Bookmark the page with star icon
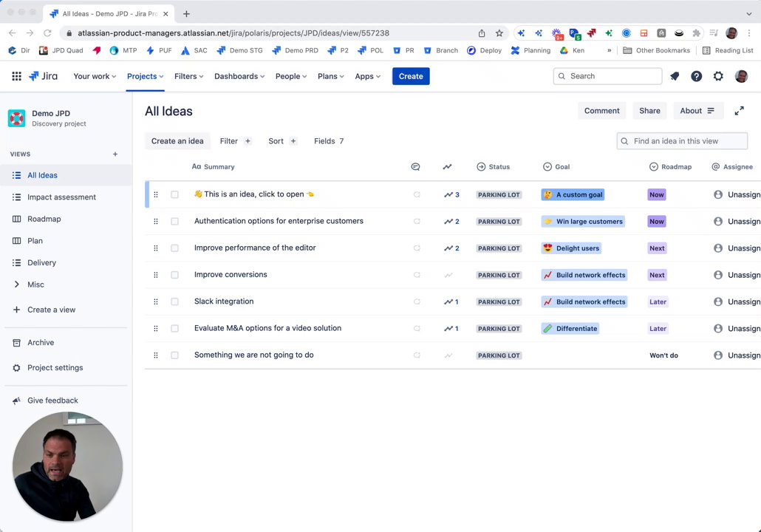Image resolution: width=761 pixels, height=532 pixels. (x=499, y=33)
